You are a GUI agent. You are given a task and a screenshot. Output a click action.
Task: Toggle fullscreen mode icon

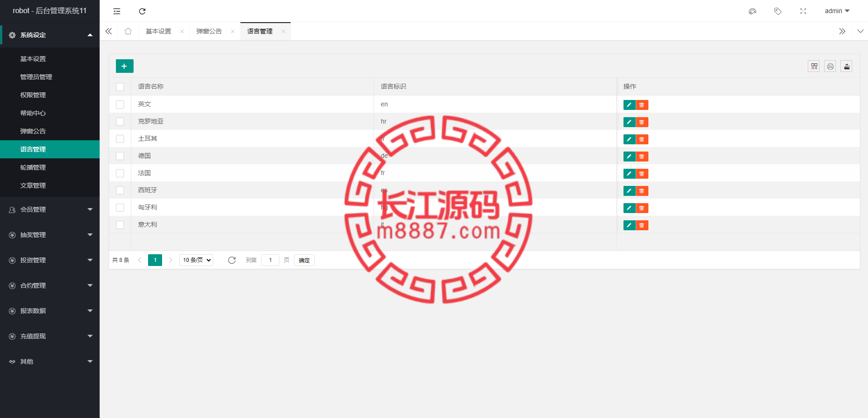click(803, 11)
